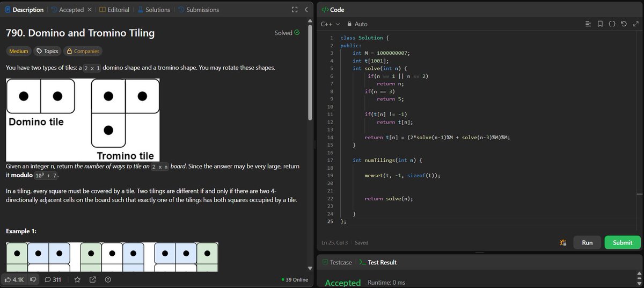Collapse the description panel with left chevron
The height and width of the screenshot is (288, 644).
[x=306, y=10]
